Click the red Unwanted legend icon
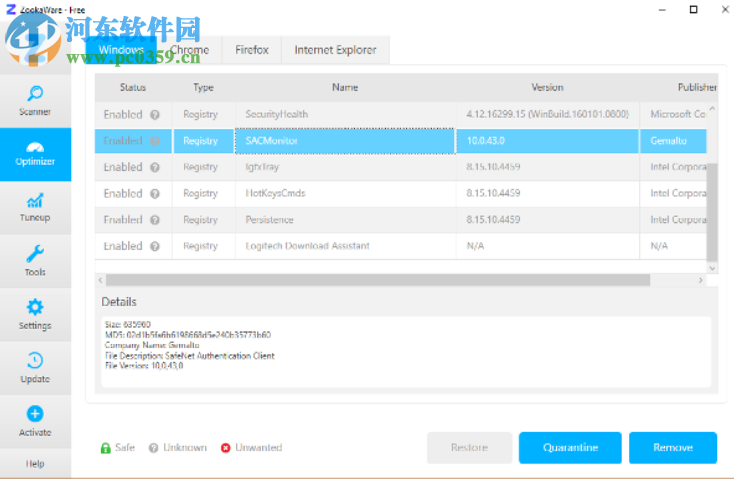734x490 pixels. (226, 448)
